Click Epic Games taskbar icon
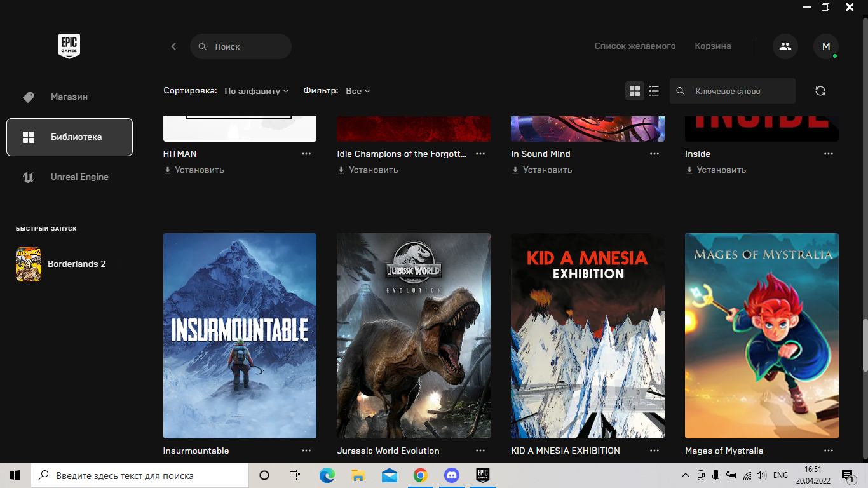The width and height of the screenshot is (868, 488). pyautogui.click(x=482, y=475)
